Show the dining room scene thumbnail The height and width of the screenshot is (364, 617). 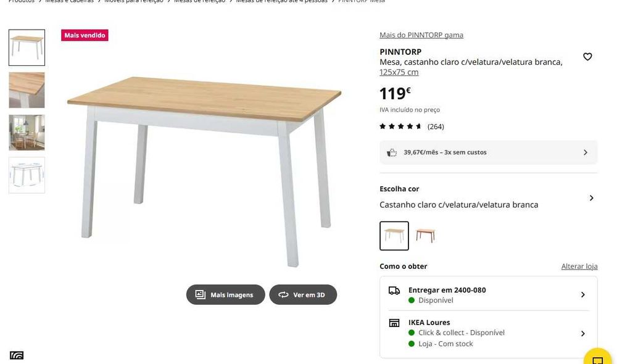(x=27, y=133)
